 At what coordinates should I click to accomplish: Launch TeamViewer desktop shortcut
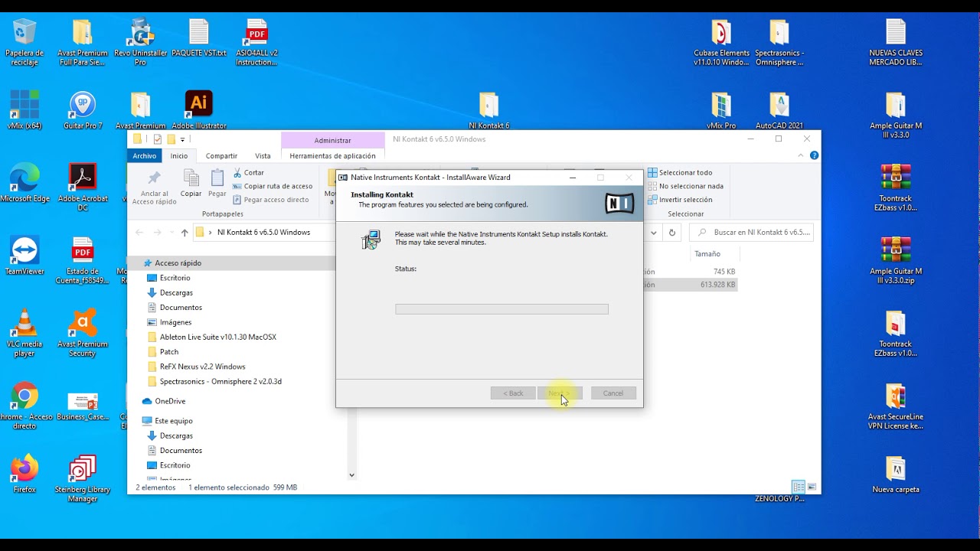click(24, 256)
